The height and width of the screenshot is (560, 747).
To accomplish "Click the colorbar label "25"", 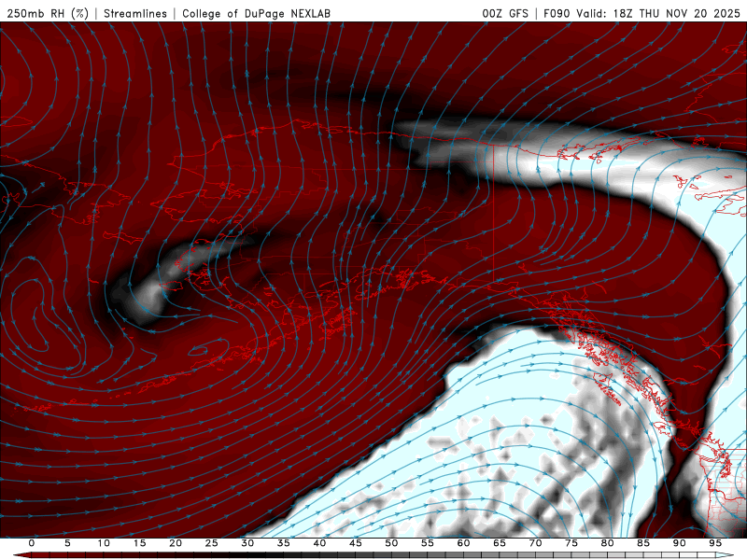I will (x=212, y=543).
